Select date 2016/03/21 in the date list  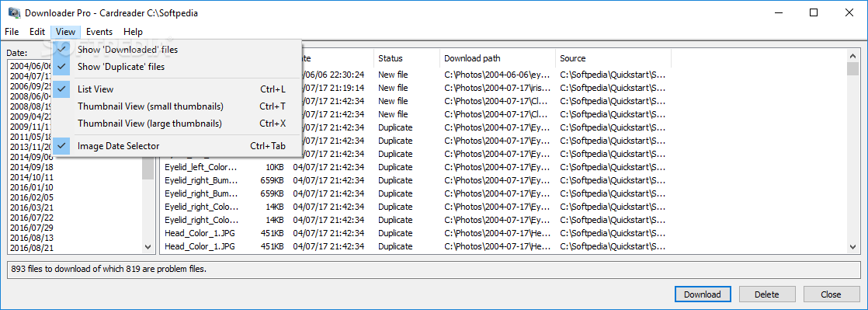click(32, 207)
